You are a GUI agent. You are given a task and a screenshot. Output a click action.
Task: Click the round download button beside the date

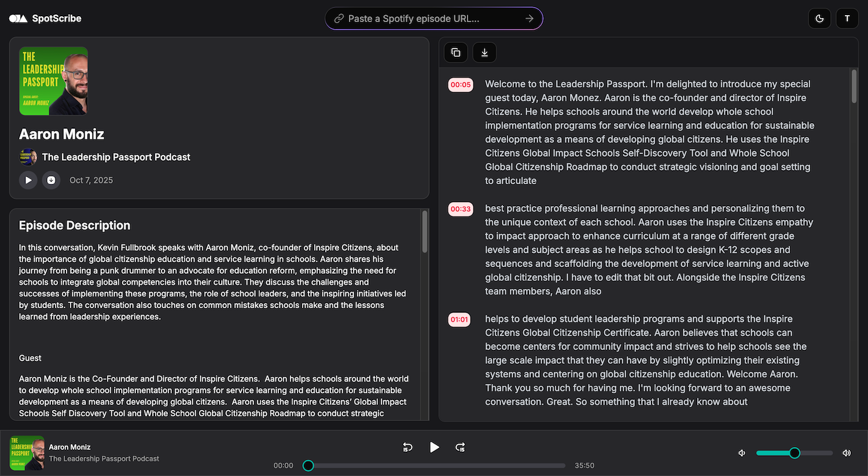pos(51,180)
